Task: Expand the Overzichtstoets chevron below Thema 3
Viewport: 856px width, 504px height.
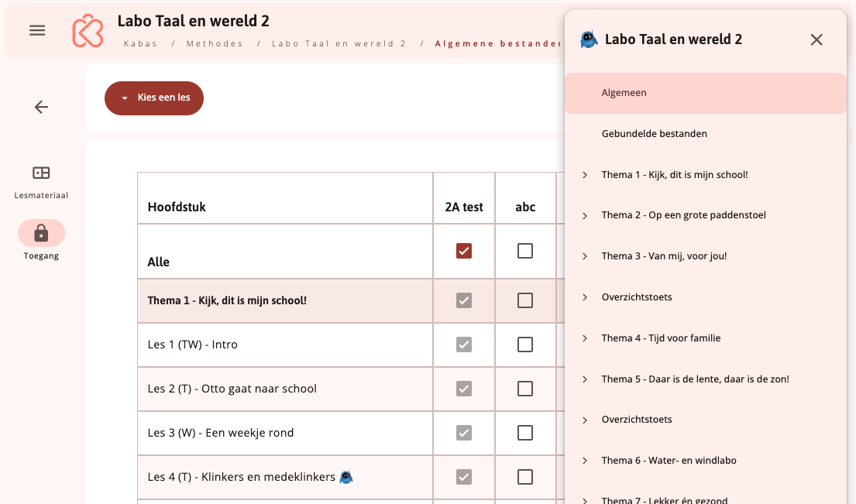Action: click(585, 297)
